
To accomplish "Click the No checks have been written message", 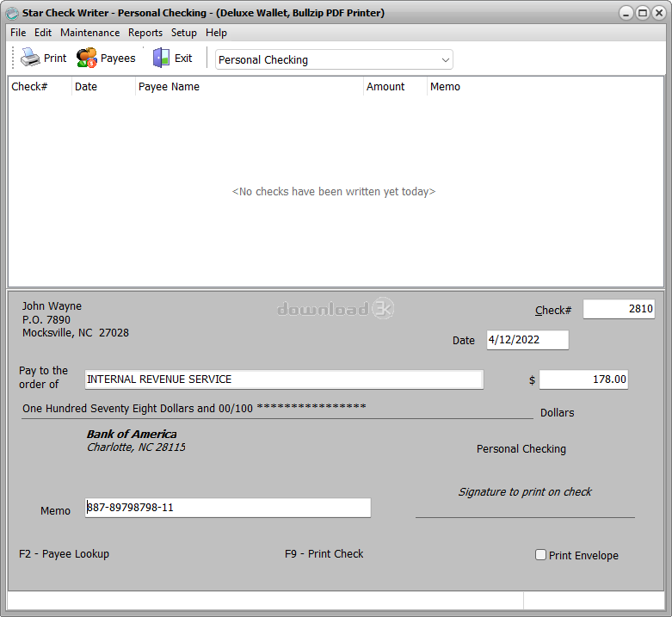I will 334,192.
